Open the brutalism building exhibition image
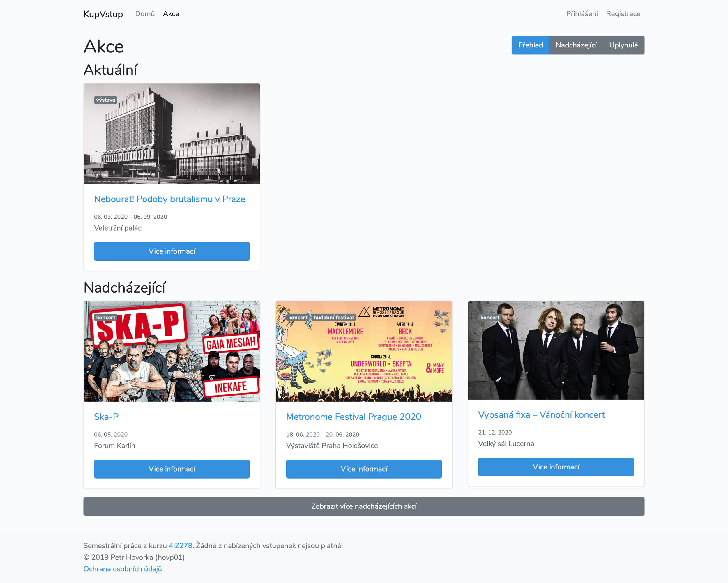The image size is (728, 583). click(x=172, y=133)
